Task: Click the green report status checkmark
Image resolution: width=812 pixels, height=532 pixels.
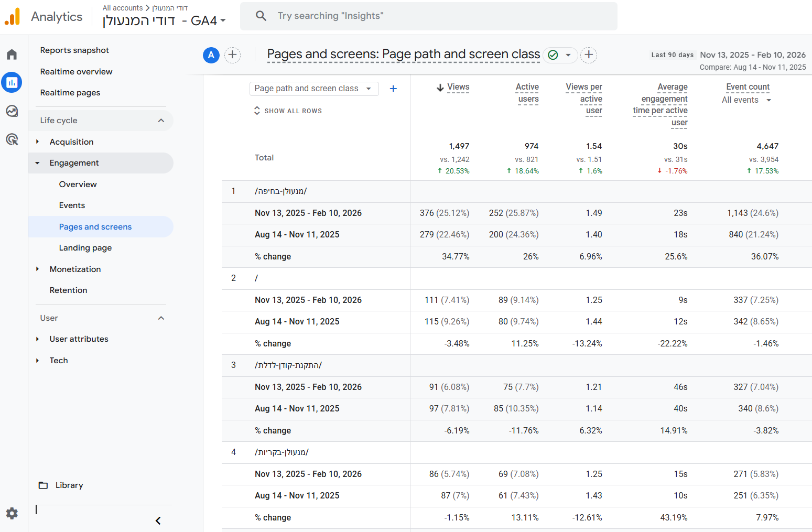Action: (x=553, y=55)
